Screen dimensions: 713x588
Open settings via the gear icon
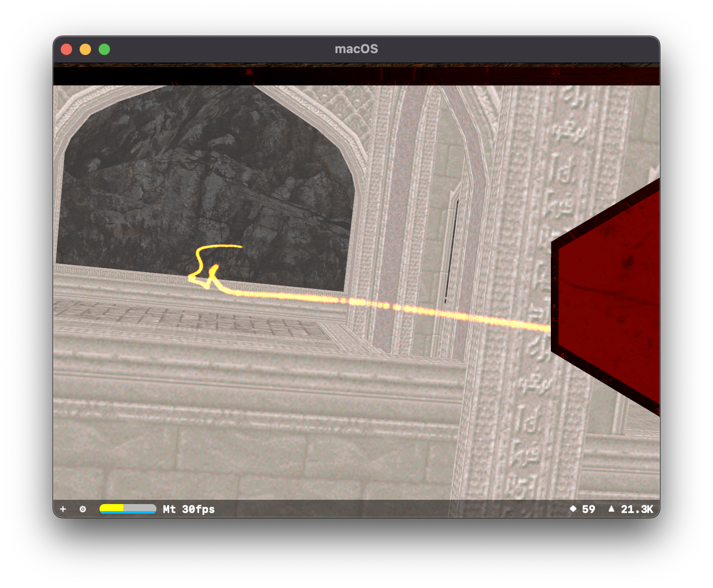tap(83, 509)
